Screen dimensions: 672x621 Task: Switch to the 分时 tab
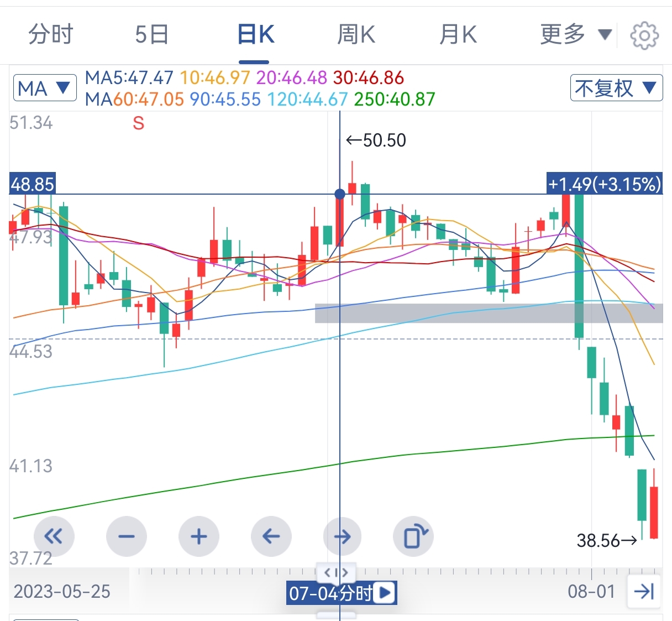point(51,35)
